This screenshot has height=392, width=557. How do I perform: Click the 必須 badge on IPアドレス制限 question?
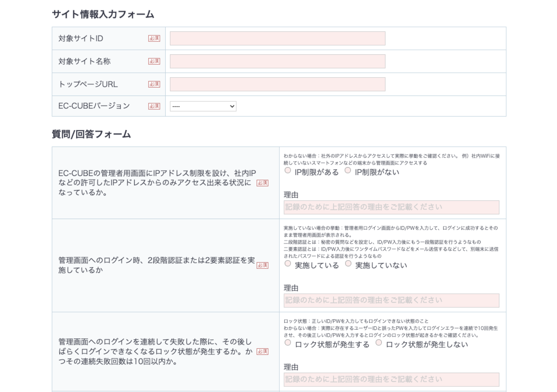262,183
